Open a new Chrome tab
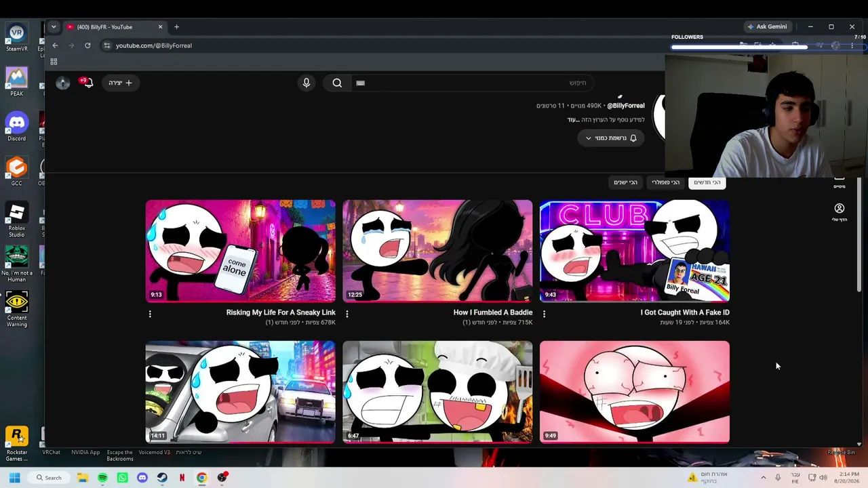 (x=176, y=27)
